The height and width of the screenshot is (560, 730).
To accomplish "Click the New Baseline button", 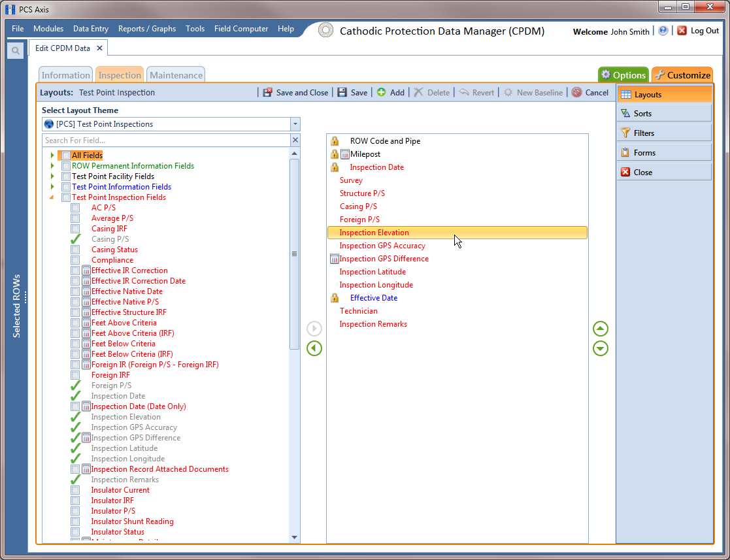I will pos(533,92).
